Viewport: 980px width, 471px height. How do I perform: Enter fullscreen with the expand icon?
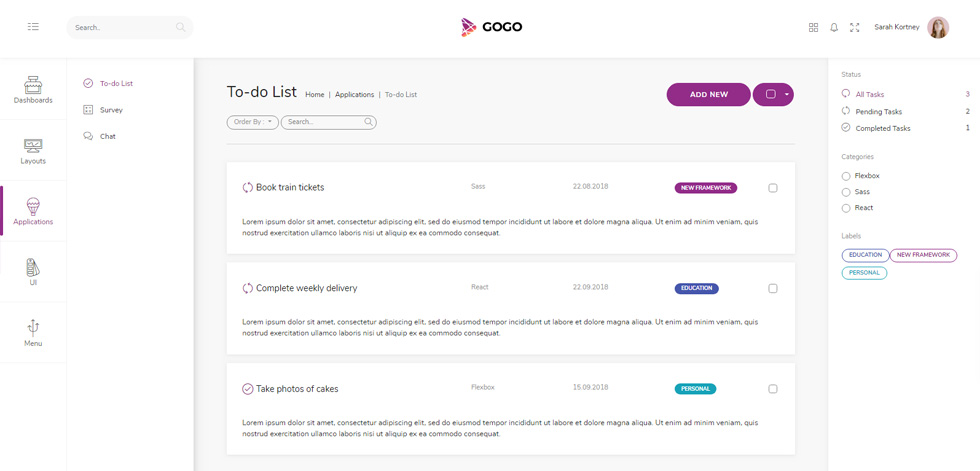pos(854,27)
